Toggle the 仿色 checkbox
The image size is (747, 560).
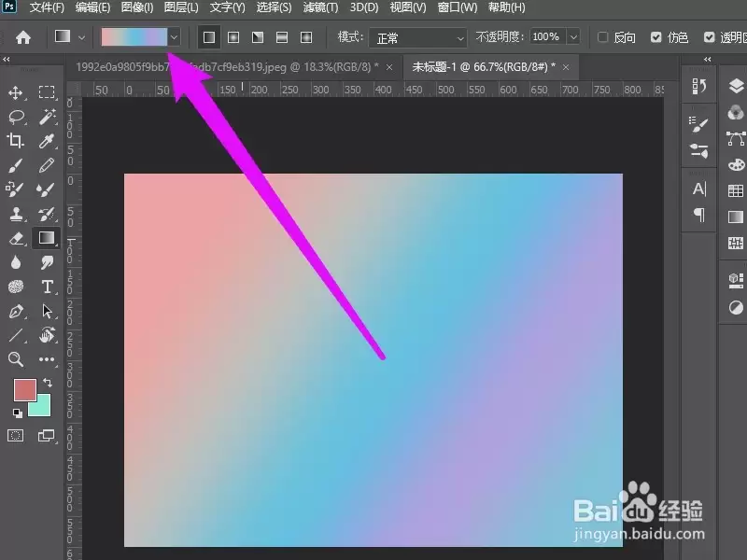coord(656,37)
